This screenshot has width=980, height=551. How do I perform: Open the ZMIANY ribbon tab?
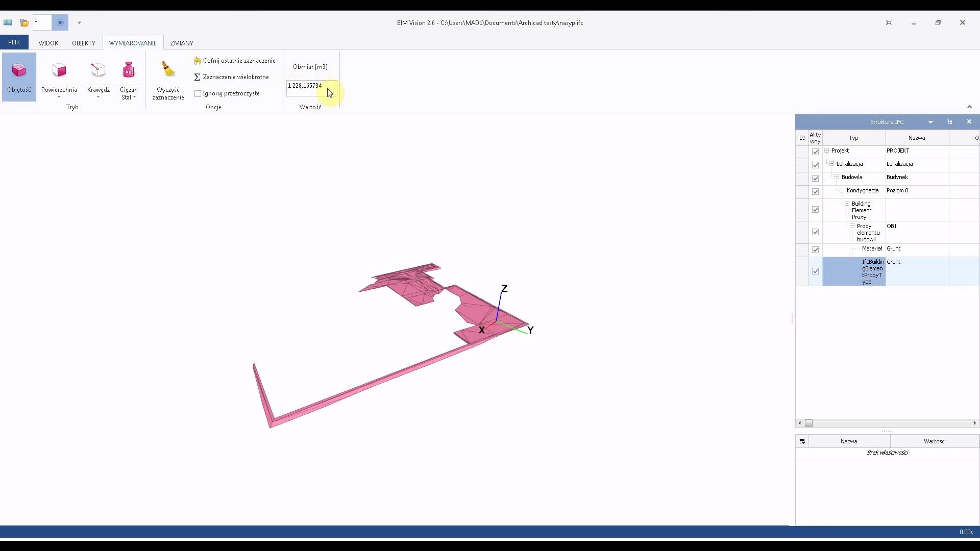point(182,43)
